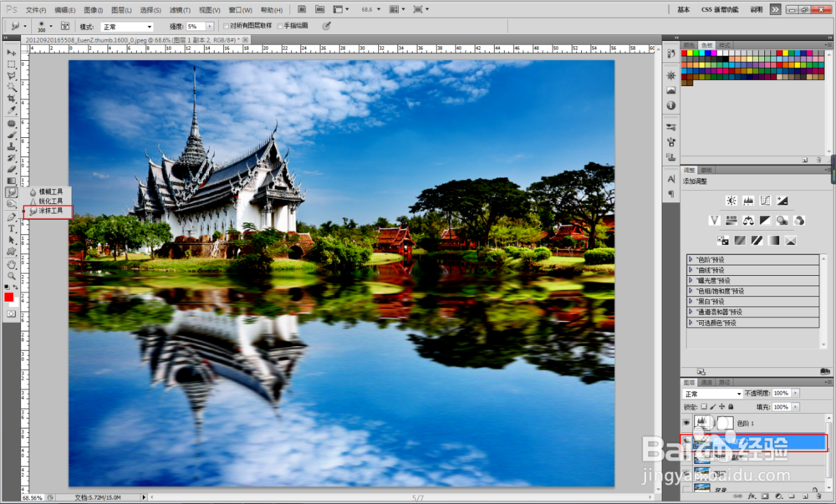Select the Eyedropper tool

(x=11, y=111)
